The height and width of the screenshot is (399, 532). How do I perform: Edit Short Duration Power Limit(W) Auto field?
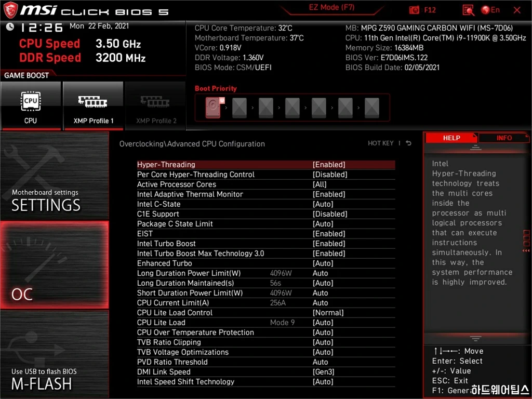coord(320,293)
